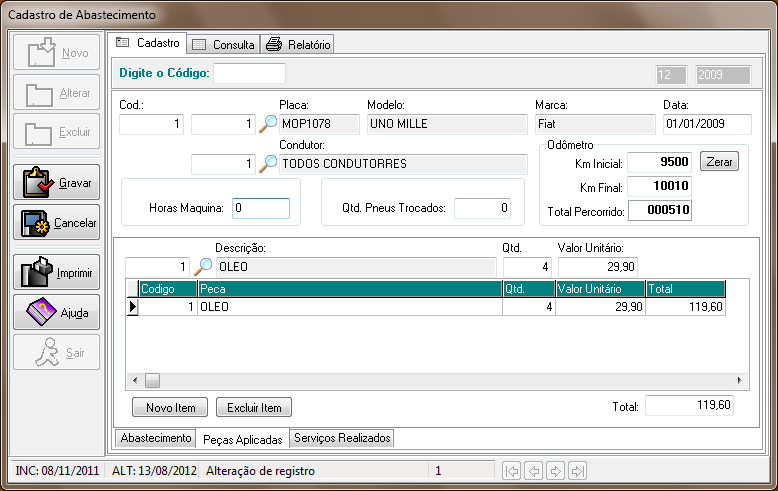Click the grid horizontal scrollbar right arrow

(740, 380)
